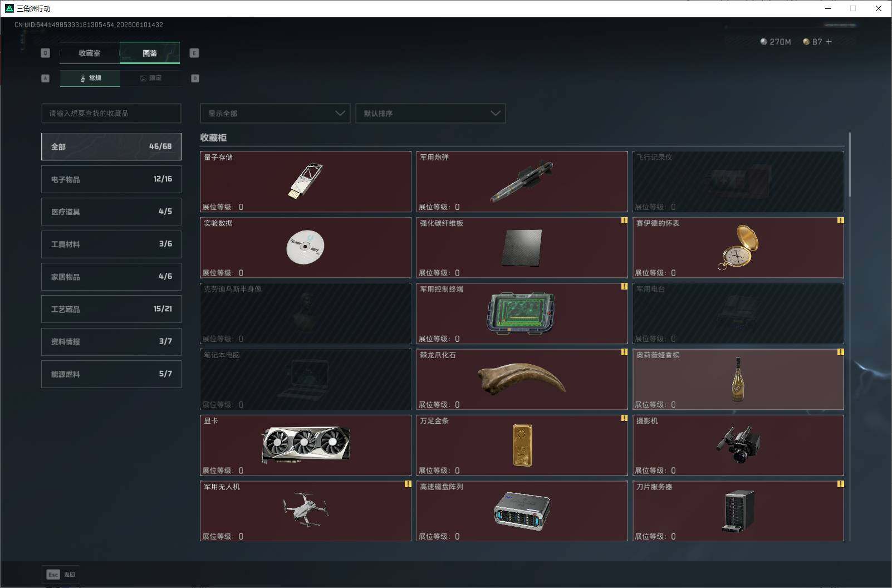This screenshot has height=588, width=892.
Task: Click the locked 克劳迪乌斯半身像 card
Action: 306,313
